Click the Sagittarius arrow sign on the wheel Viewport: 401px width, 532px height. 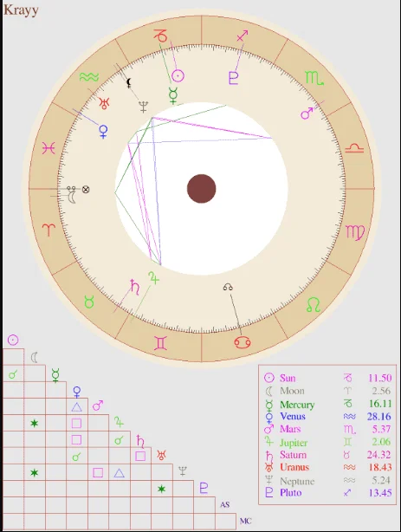[x=243, y=36]
